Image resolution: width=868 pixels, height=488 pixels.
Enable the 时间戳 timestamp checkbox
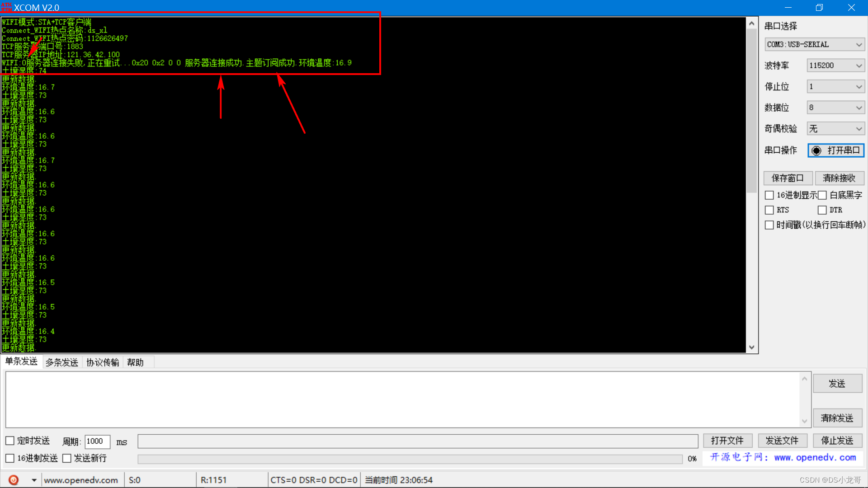pos(769,225)
